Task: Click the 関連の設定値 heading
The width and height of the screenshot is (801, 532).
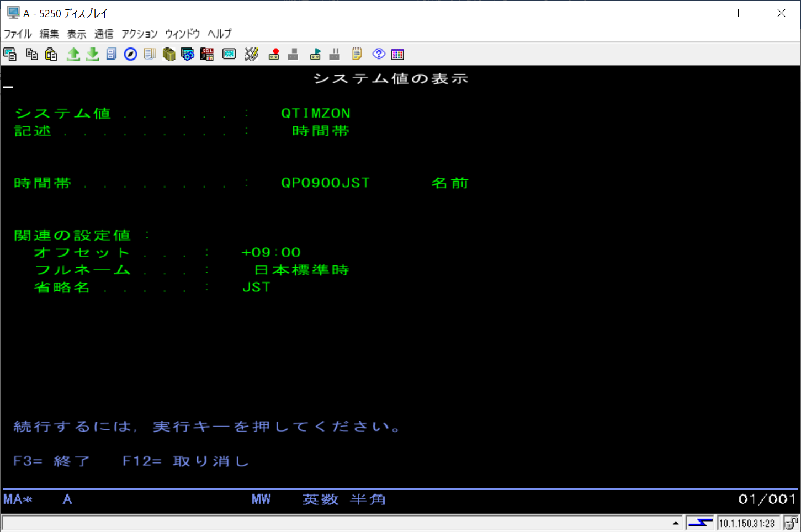Action: 72,235
